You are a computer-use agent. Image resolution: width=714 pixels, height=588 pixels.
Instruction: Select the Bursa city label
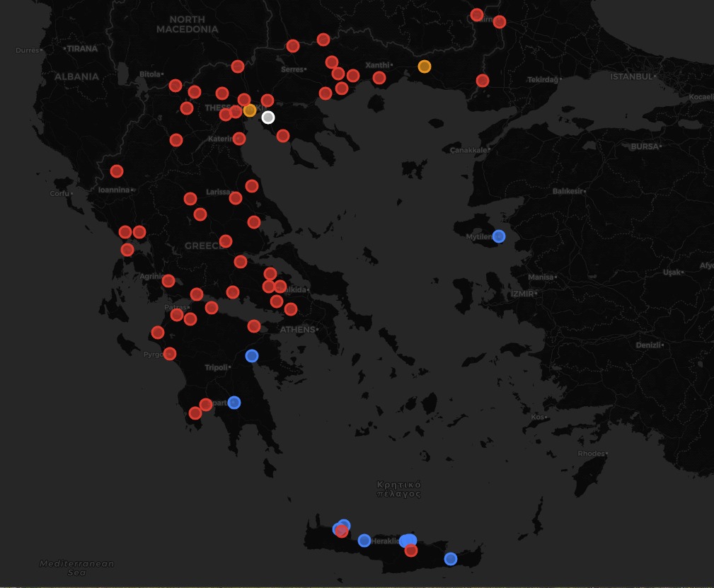coord(643,146)
